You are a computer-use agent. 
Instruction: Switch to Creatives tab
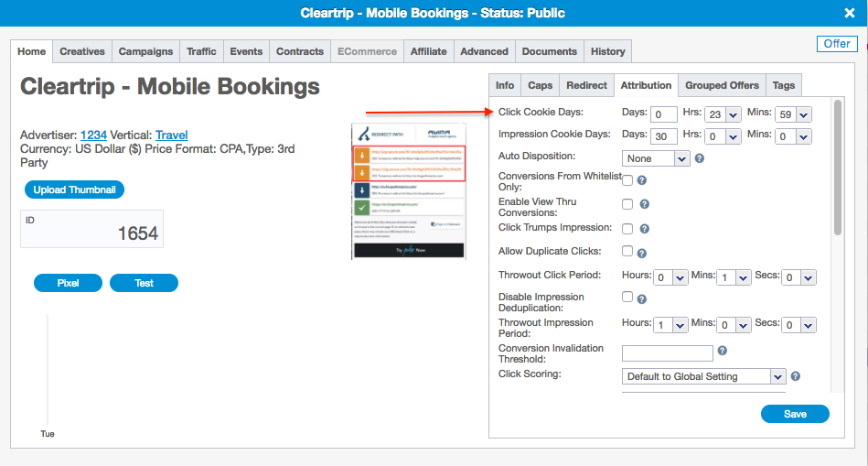click(x=82, y=51)
